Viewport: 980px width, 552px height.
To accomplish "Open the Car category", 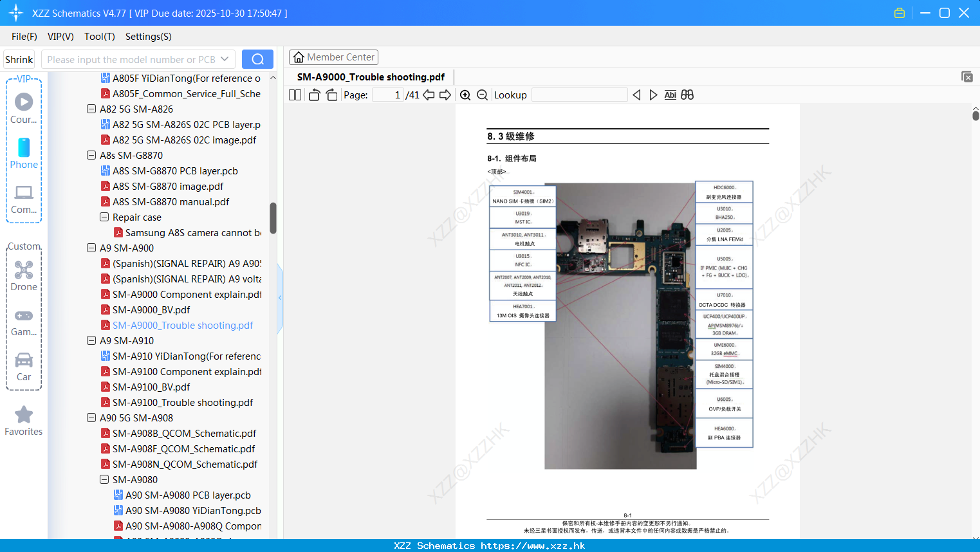I will point(24,367).
